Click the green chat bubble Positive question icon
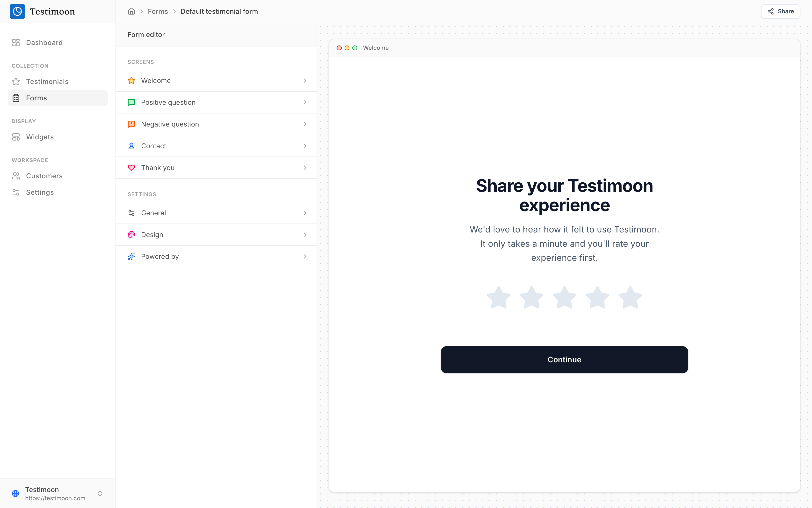The width and height of the screenshot is (812, 508). click(x=131, y=103)
